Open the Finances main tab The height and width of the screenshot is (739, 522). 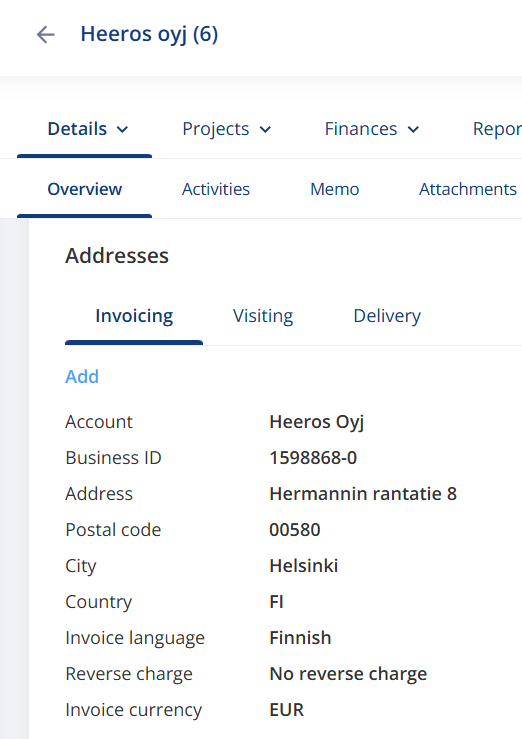[371, 129]
